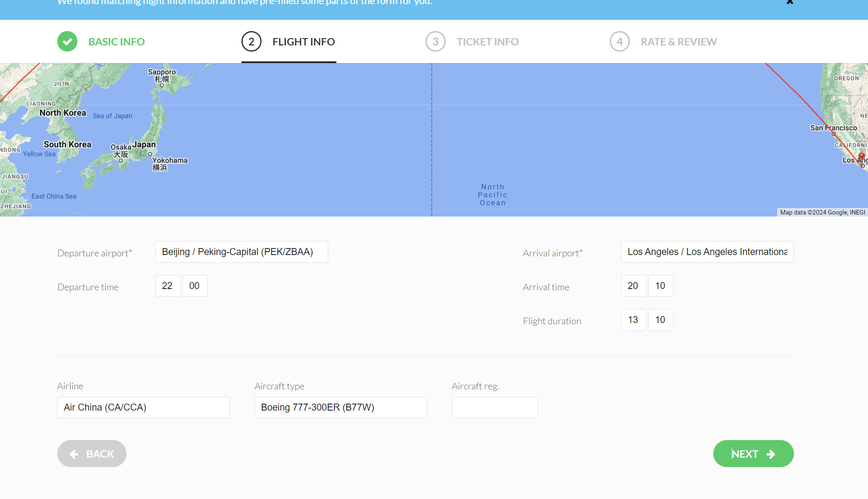Edit the Airline field with Air China
868x499 pixels.
pyautogui.click(x=143, y=407)
